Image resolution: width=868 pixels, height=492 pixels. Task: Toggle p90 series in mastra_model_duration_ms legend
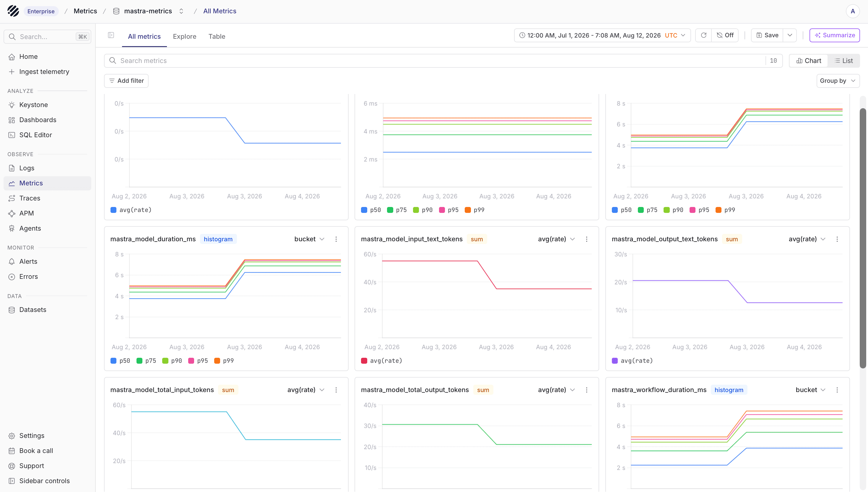coord(172,361)
